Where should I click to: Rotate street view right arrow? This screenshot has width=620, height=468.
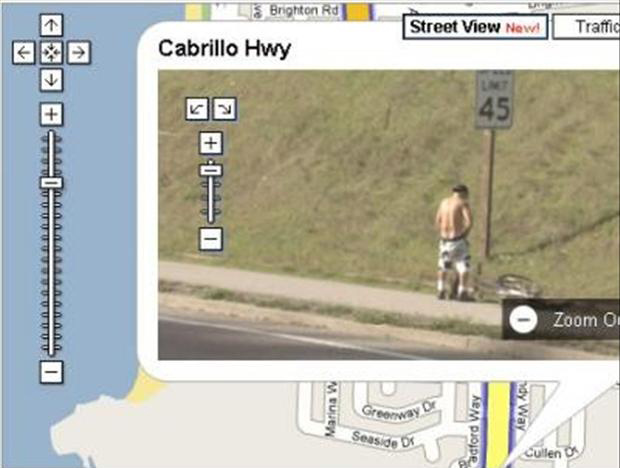tap(225, 109)
